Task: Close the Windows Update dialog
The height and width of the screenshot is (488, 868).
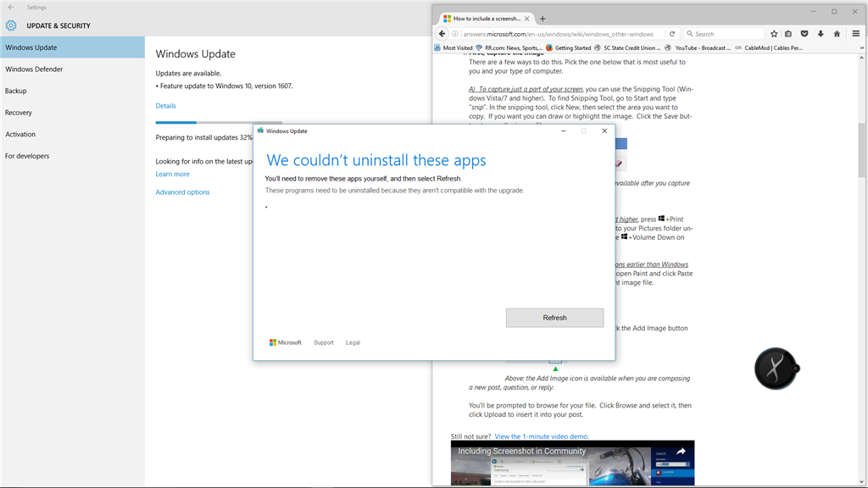Action: (x=604, y=131)
